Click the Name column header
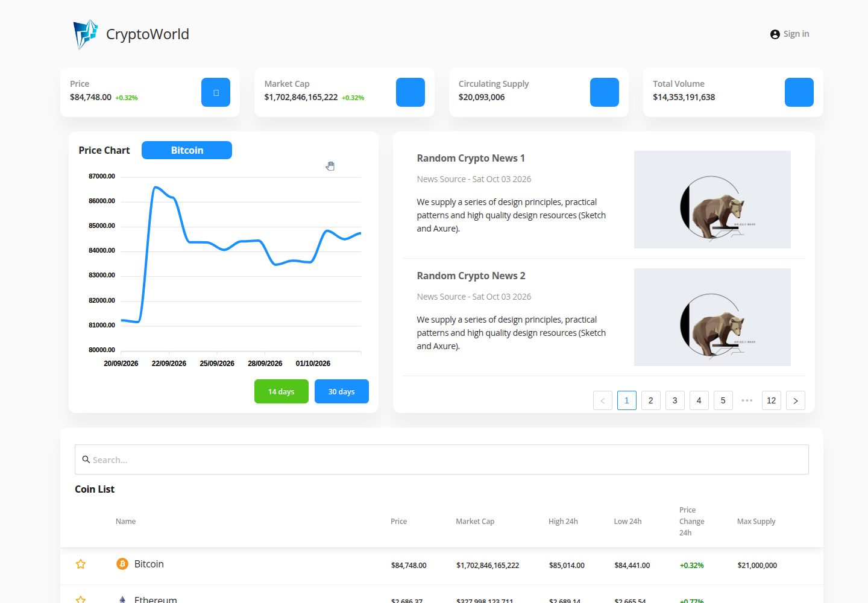The height and width of the screenshot is (603, 868). click(x=125, y=521)
